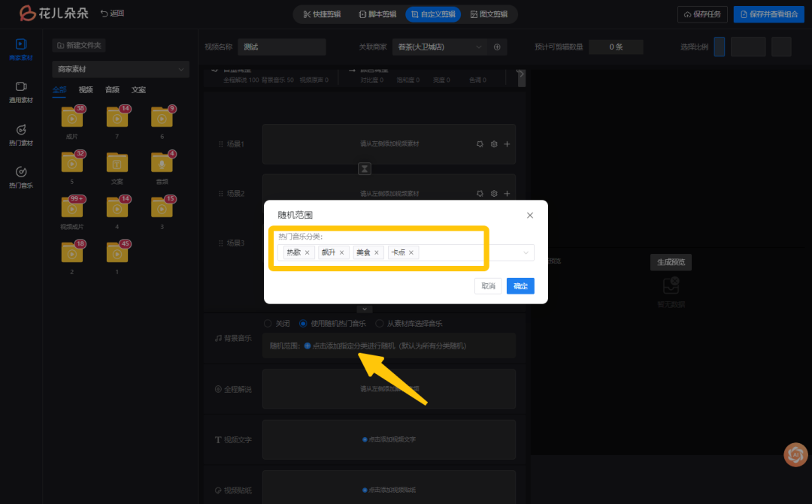
Task: Switch to 快捷剪辑 tab
Action: point(322,14)
